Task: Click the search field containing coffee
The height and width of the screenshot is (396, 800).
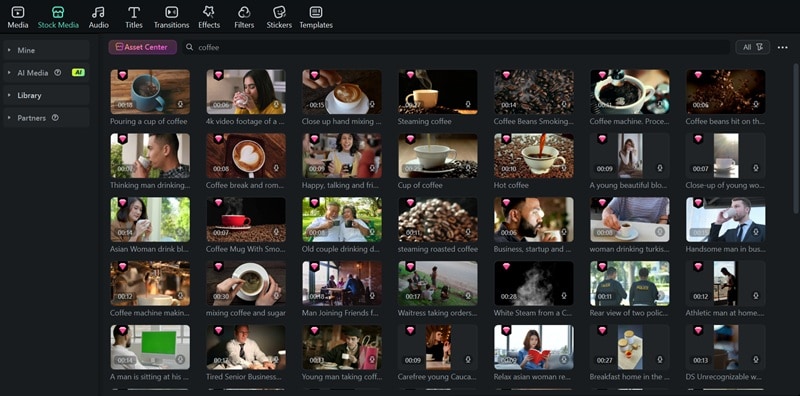Action: [x=457, y=47]
